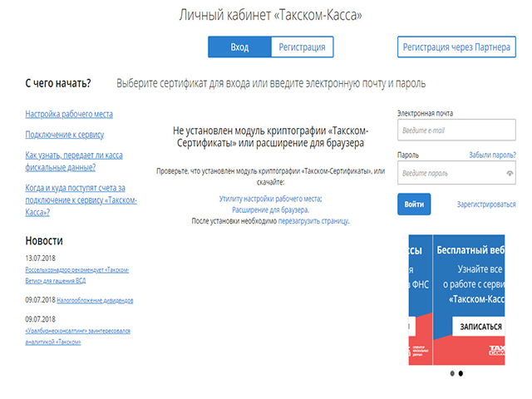532x399 pixels.
Task: Click перезагрузить страницу link
Action: pyautogui.click(x=313, y=221)
